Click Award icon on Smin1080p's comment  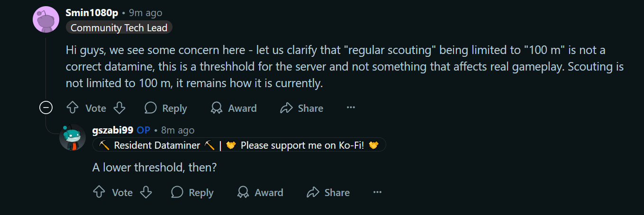click(217, 108)
